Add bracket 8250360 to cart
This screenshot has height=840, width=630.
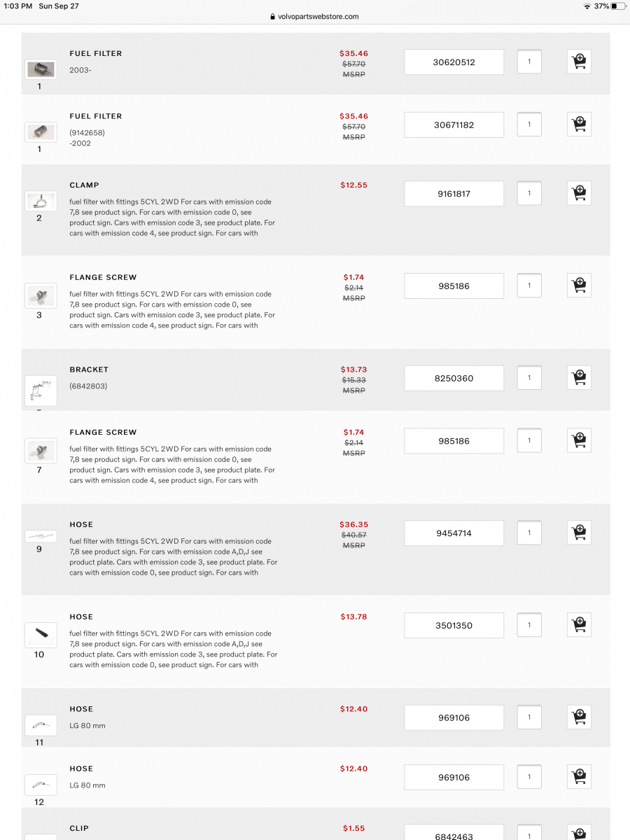coord(578,378)
